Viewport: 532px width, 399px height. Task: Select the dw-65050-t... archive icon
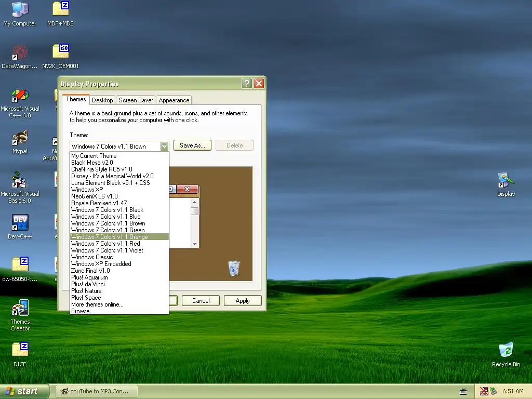20,270
